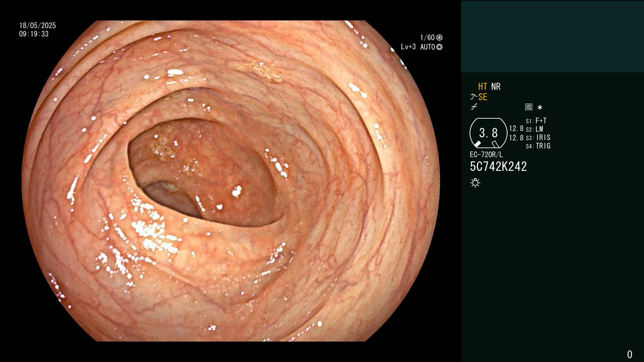
Task: Click the settings sliders icon
Action: coord(529,107)
